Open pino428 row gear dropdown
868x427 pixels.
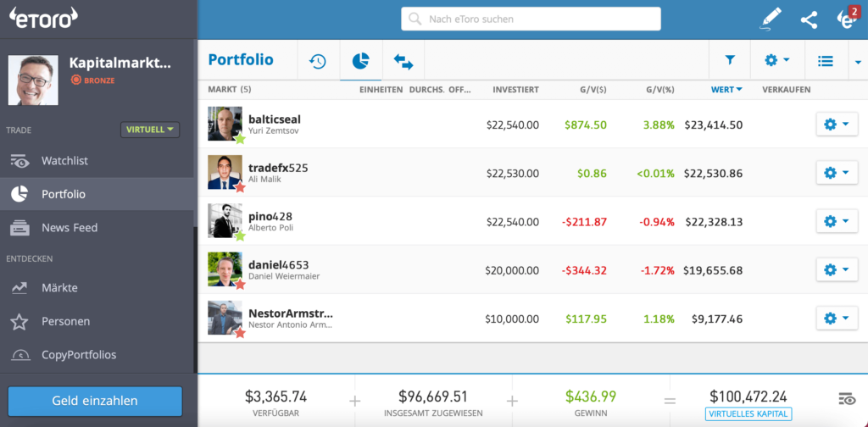[837, 221]
